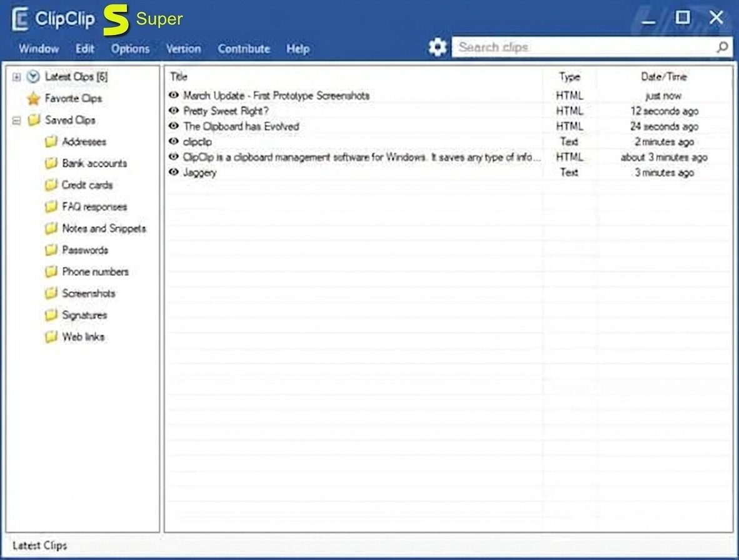
Task: Open the Phone numbers folder label
Action: (x=95, y=272)
